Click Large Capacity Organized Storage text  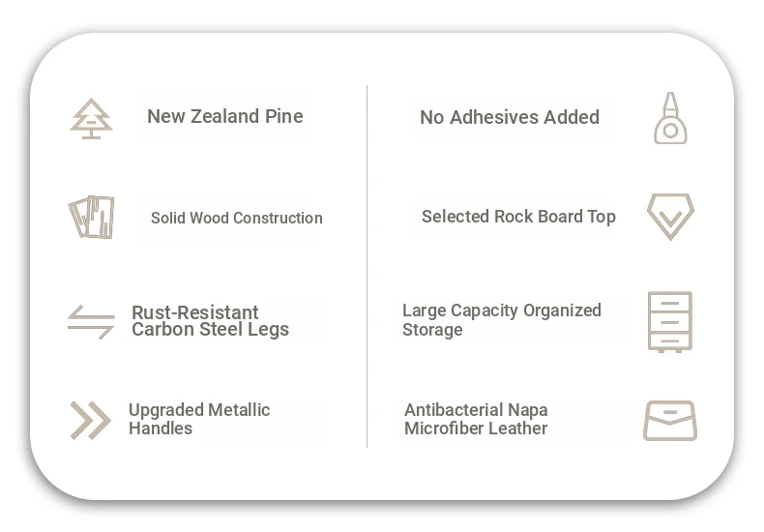click(x=502, y=320)
